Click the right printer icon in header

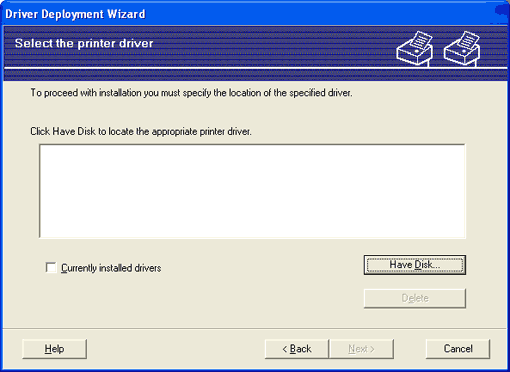pyautogui.click(x=462, y=49)
